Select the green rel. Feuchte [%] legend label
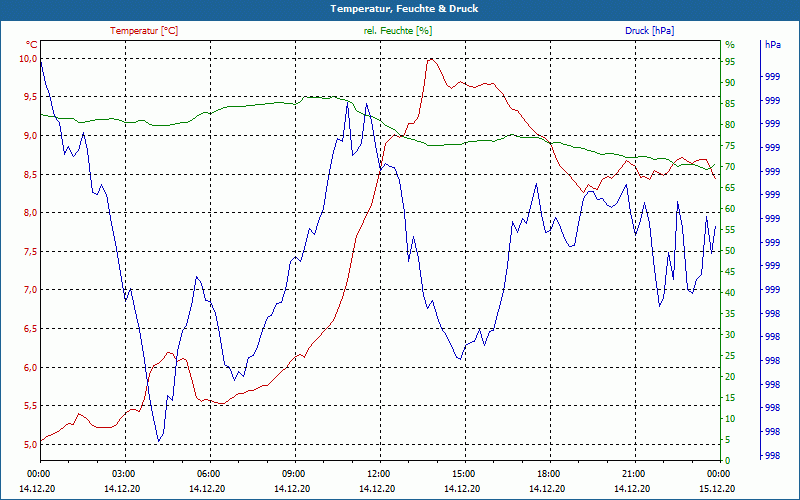Screen dimensions: 800x500 (x=397, y=31)
